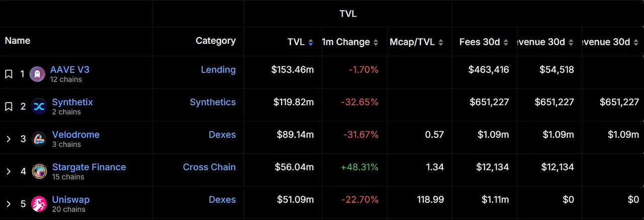Bookmark the AAVE V3 protocol
The height and width of the screenshot is (220, 644).
point(9,75)
